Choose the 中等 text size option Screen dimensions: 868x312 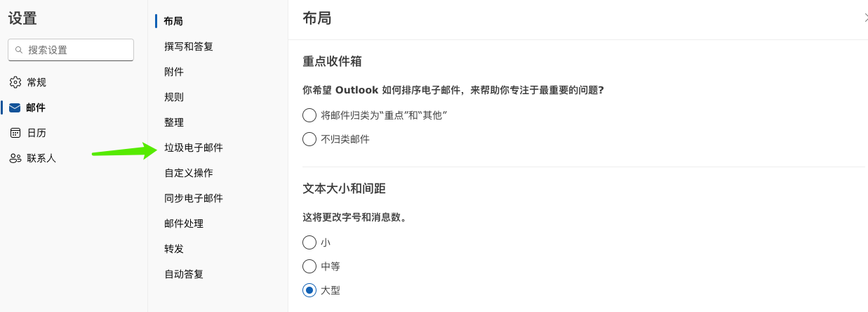[309, 266]
